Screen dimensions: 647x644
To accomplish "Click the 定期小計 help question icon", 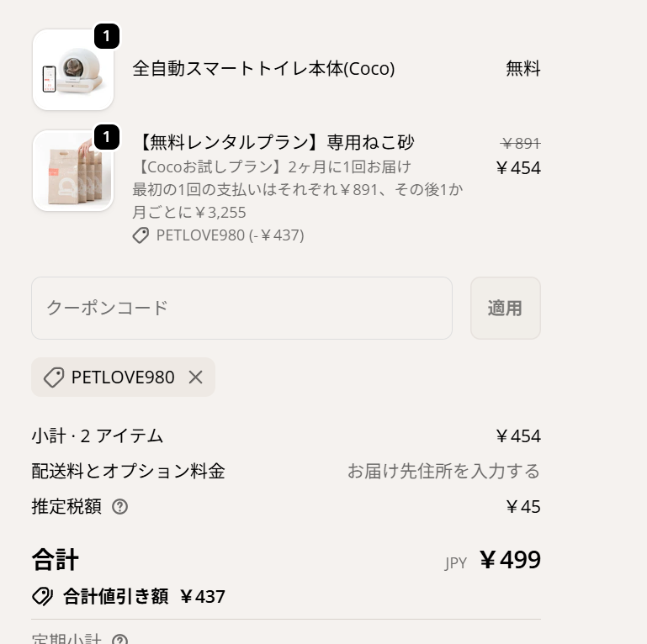I will click(x=120, y=640).
